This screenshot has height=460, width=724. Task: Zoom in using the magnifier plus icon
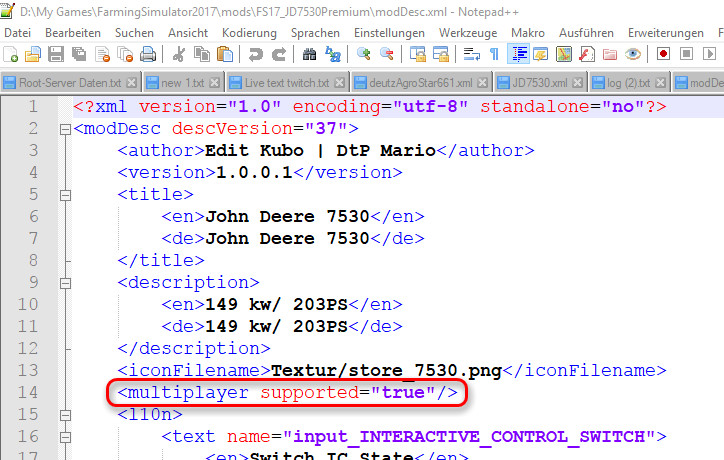(x=364, y=54)
